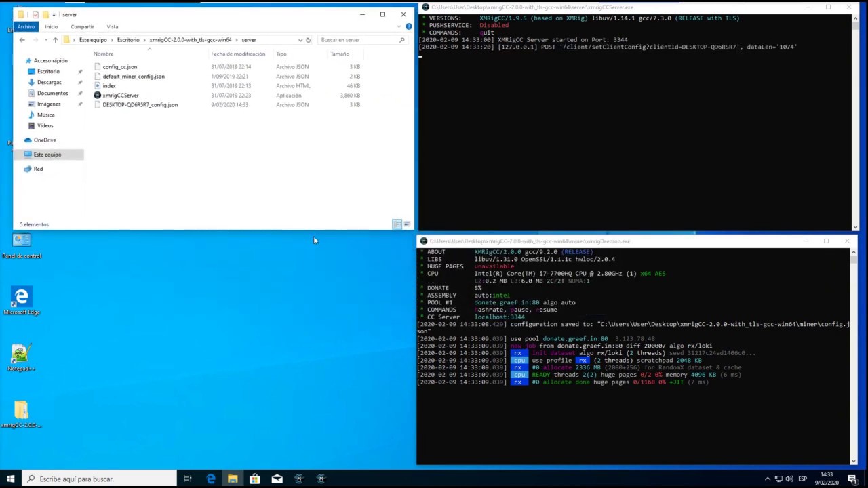This screenshot has width=868, height=488.
Task: Click File Explorer taskbar icon
Action: (x=233, y=479)
